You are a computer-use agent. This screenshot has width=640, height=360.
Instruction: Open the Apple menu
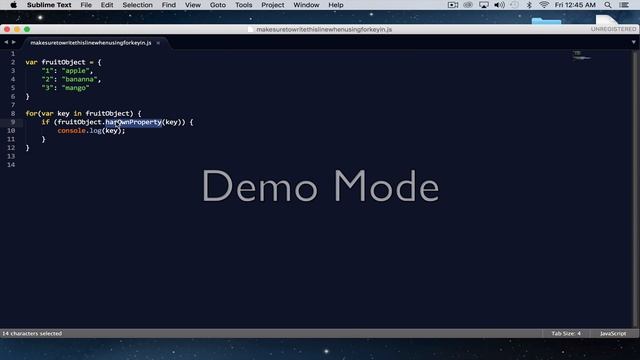coord(13,5)
